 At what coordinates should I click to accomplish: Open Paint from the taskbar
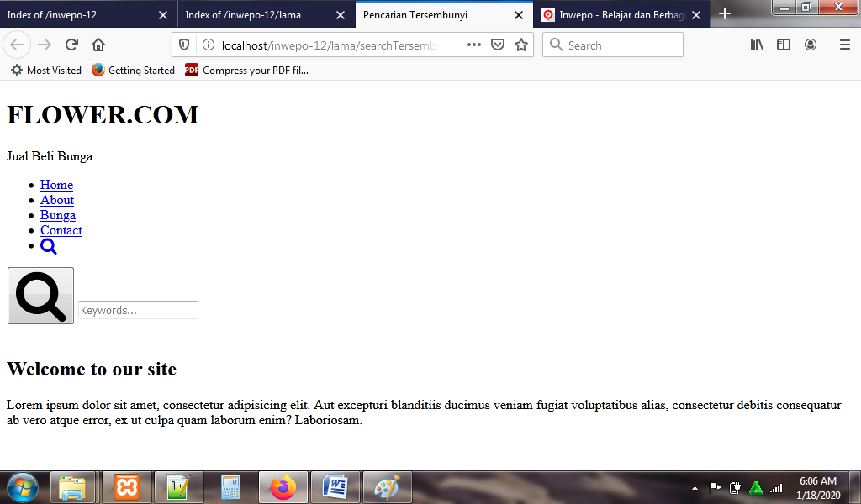coord(387,487)
